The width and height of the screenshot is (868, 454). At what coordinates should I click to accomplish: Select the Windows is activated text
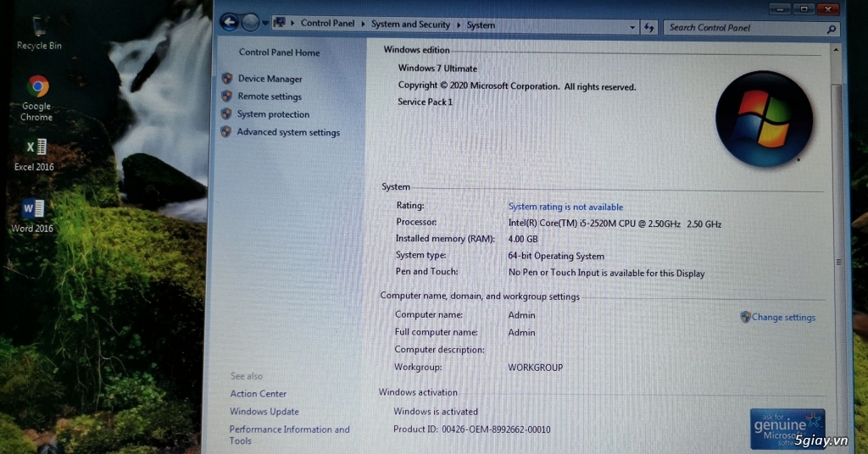click(x=436, y=412)
